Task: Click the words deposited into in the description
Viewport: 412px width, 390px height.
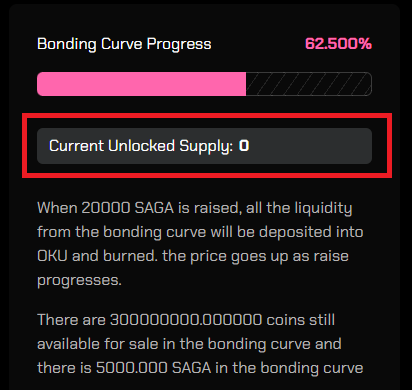Action: click(311, 233)
